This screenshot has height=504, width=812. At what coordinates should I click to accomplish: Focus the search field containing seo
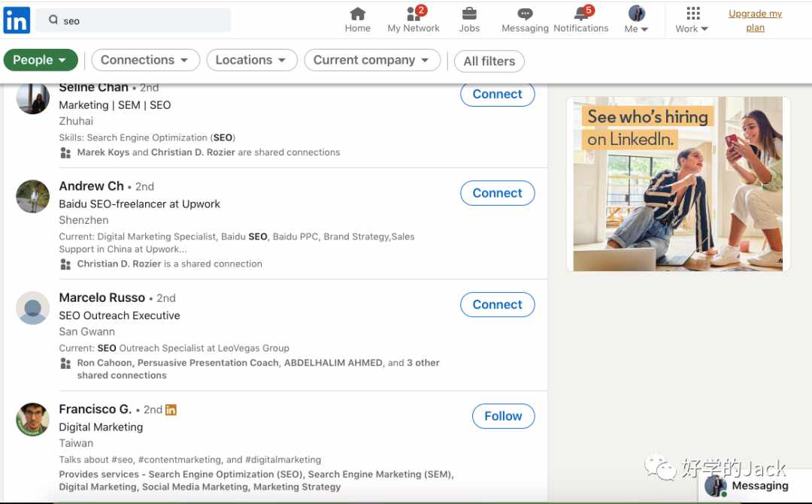134,20
